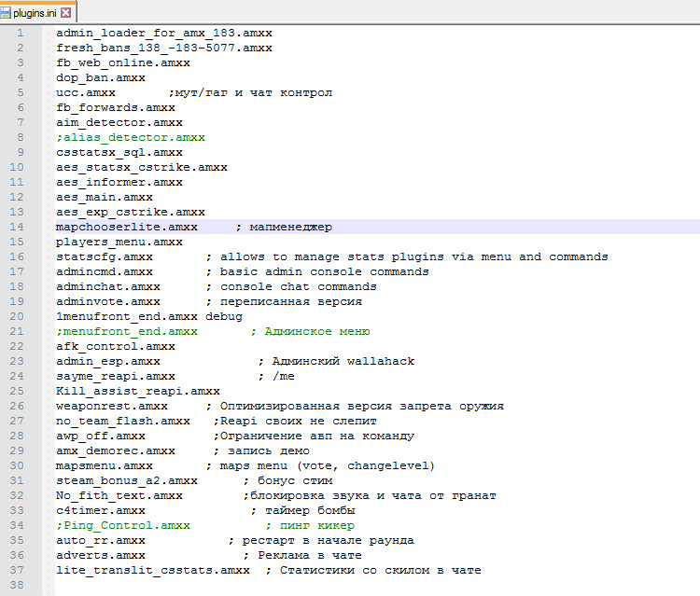Click on fresh_bans_138_-183-5077.amxx line
This screenshot has height=596, width=700.
pyautogui.click(x=164, y=48)
